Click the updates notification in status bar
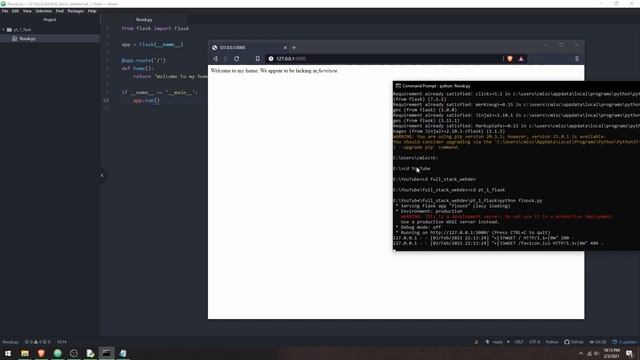640x360 pixels. [x=624, y=342]
